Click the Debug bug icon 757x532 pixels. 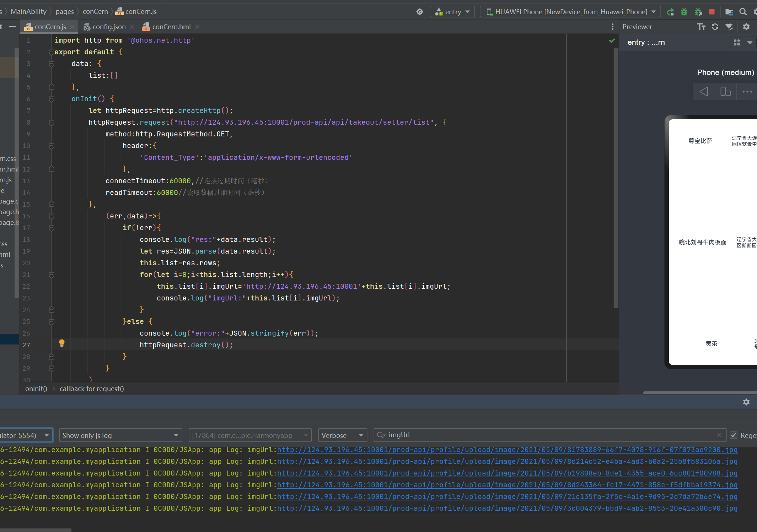click(684, 12)
